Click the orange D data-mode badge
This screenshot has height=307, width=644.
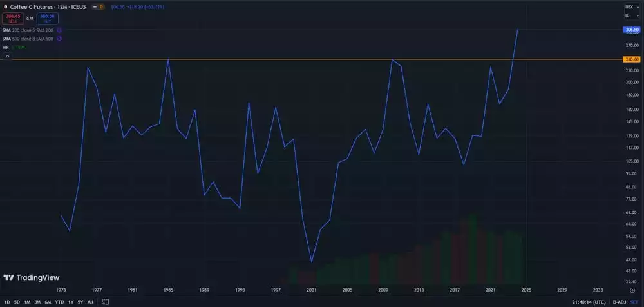tap(102, 7)
